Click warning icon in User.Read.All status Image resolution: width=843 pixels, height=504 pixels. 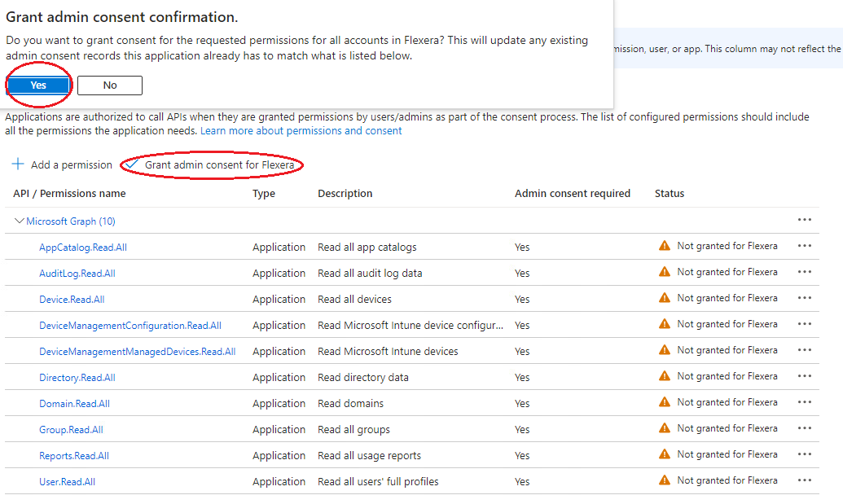pyautogui.click(x=665, y=480)
